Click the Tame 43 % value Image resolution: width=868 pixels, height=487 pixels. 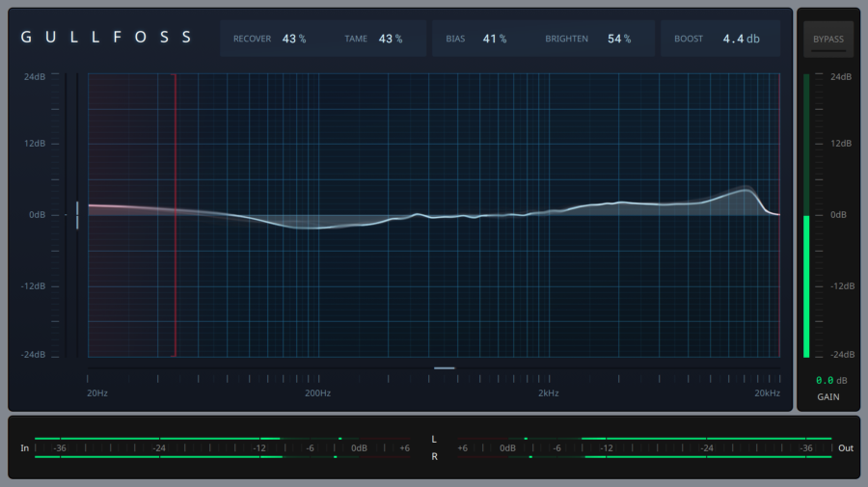391,39
